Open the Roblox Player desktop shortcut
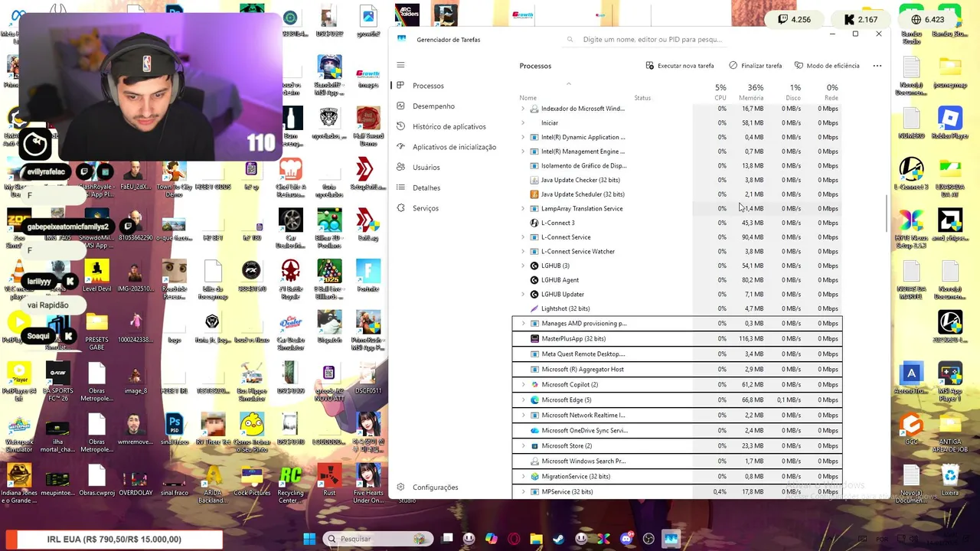Screen dimensions: 980x551 coord(950,123)
